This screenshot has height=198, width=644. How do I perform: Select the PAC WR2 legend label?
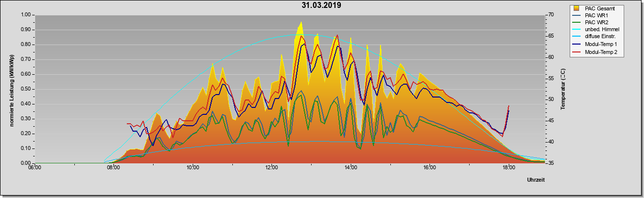click(596, 23)
